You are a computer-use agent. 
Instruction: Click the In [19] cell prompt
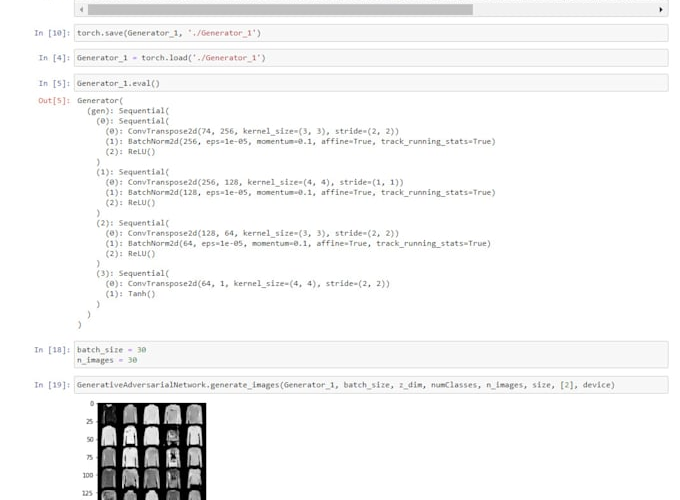(52, 385)
